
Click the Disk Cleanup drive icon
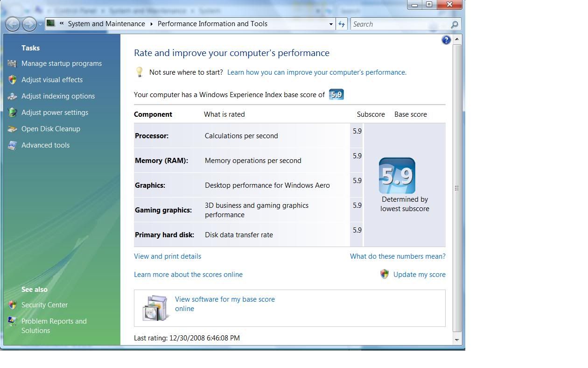click(13, 129)
